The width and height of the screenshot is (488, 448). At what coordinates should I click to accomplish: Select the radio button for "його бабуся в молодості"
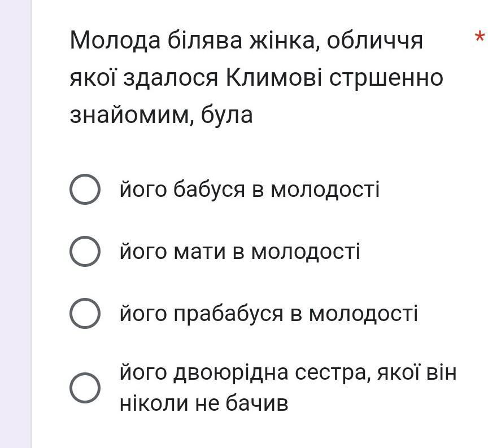pos(85,189)
